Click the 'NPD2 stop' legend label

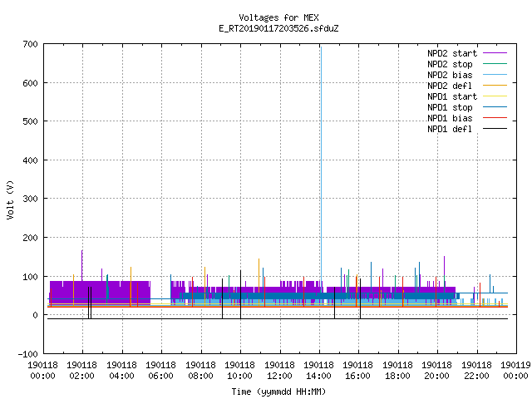click(x=450, y=64)
